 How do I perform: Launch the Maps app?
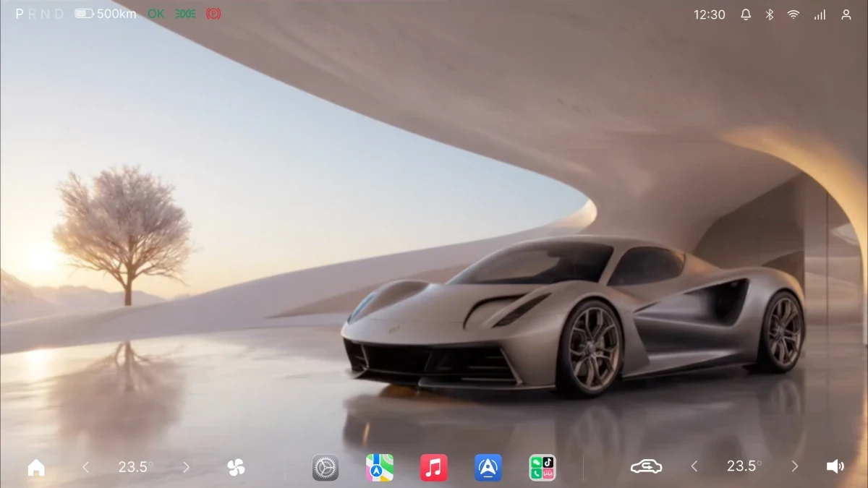[x=380, y=468]
